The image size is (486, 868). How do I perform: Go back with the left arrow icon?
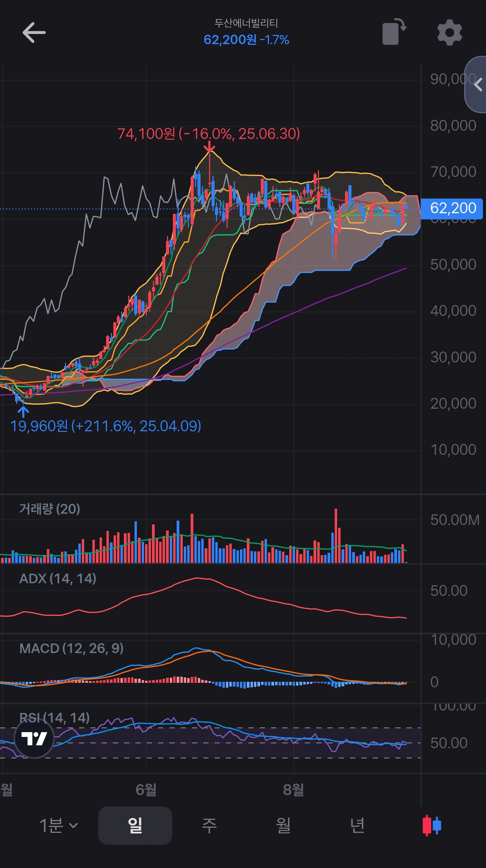[34, 33]
